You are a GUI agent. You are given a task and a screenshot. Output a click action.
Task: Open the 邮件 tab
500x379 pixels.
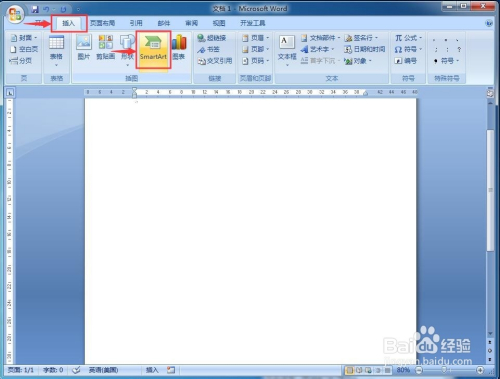click(x=164, y=23)
